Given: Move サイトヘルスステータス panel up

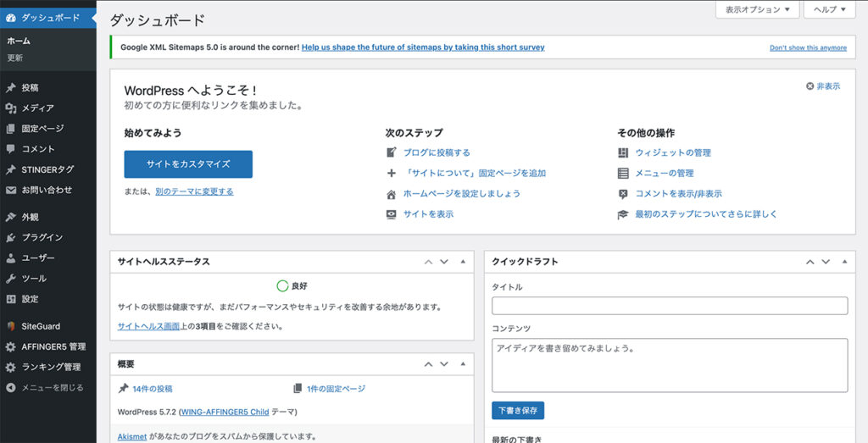Looking at the screenshot, I should (x=428, y=262).
